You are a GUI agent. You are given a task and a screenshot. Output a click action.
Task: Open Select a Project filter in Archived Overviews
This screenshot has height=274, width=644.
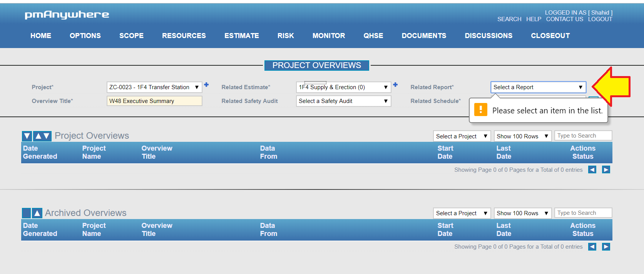click(462, 213)
